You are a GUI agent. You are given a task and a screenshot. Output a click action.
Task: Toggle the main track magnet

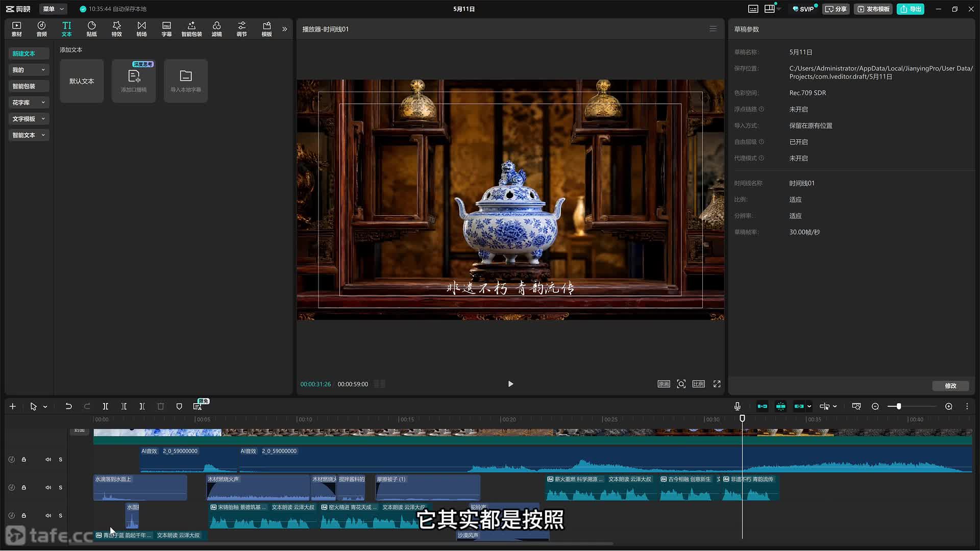[762, 407]
